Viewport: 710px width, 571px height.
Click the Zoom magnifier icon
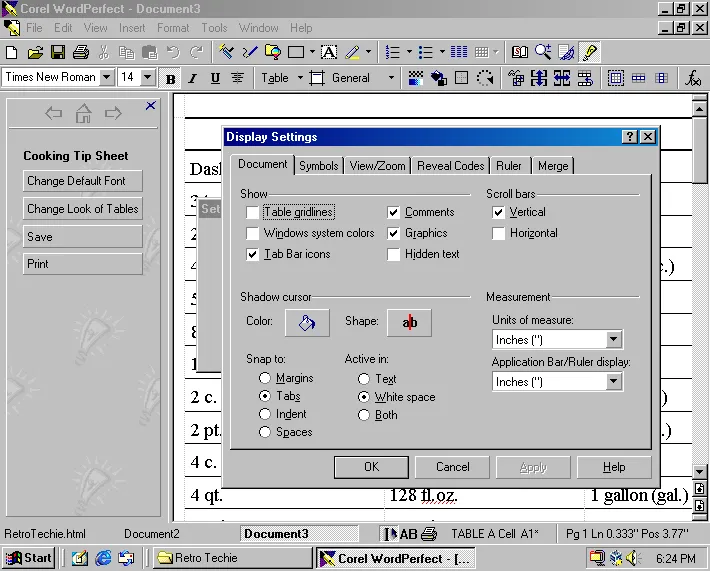543,53
